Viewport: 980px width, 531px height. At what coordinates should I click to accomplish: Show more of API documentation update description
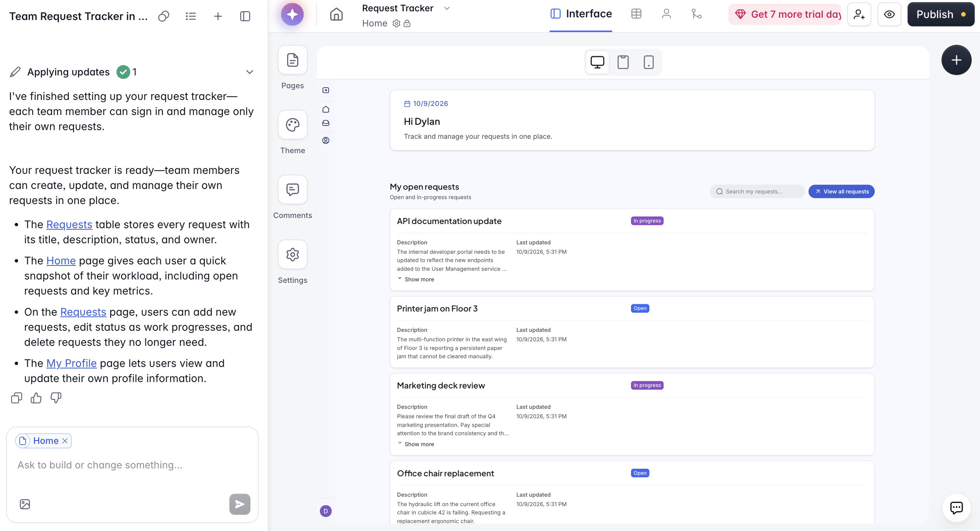pyautogui.click(x=415, y=279)
